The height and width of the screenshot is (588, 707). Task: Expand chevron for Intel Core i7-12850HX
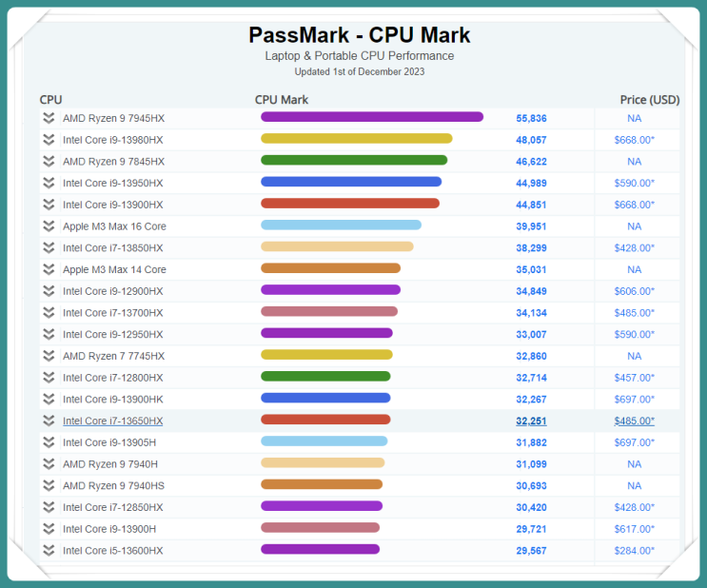[49, 507]
